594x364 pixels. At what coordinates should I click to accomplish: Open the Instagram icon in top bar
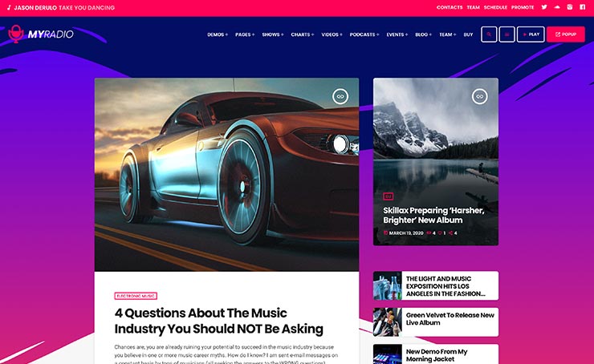click(x=569, y=7)
